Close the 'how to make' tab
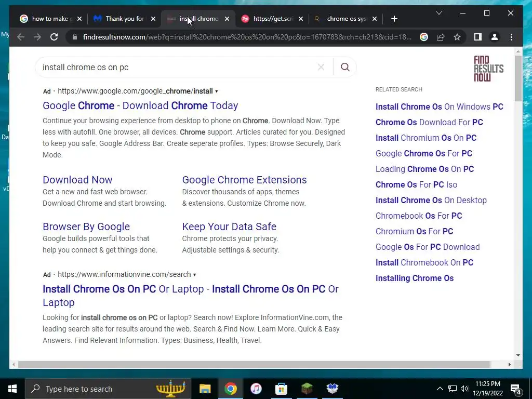The height and width of the screenshot is (399, 532). (79, 19)
